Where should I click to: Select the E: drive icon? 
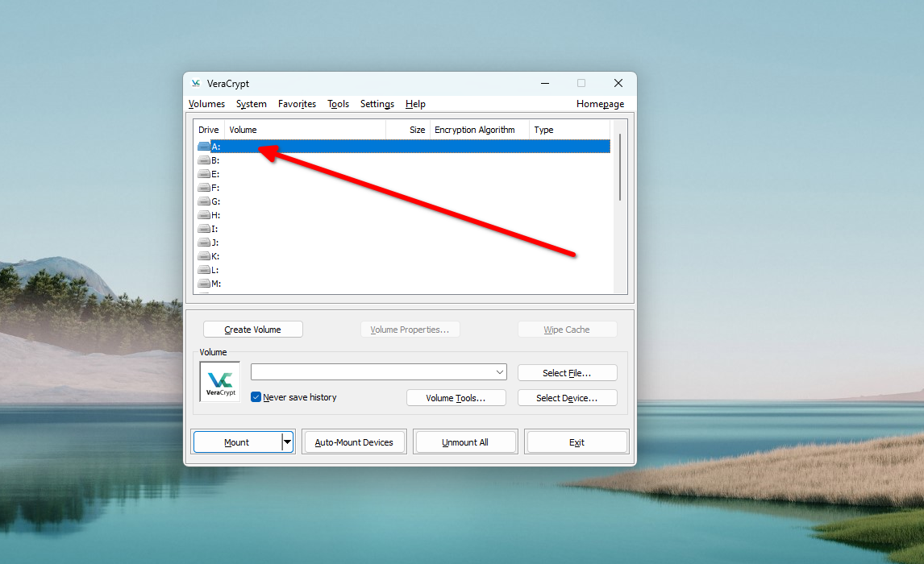click(204, 174)
